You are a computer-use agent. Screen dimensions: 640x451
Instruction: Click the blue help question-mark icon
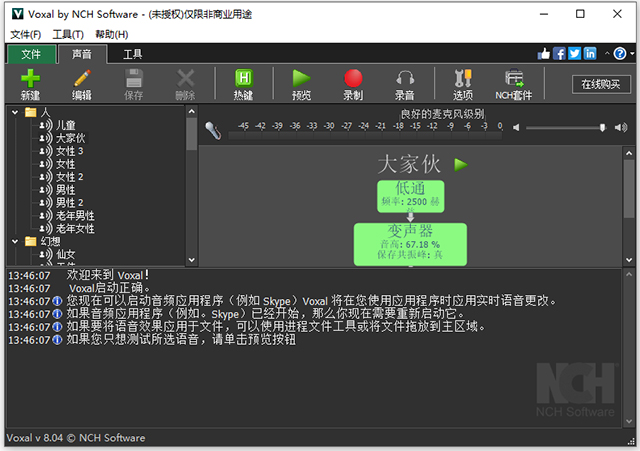(620, 53)
